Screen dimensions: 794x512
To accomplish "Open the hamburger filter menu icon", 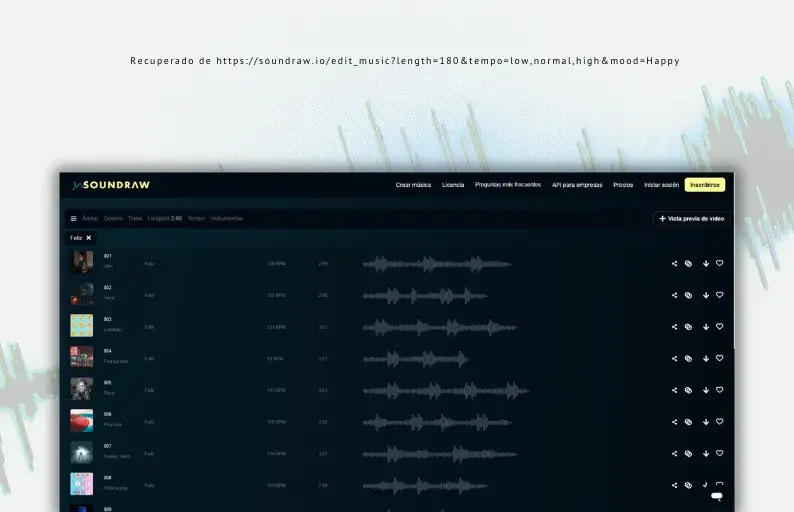I will 73,218.
